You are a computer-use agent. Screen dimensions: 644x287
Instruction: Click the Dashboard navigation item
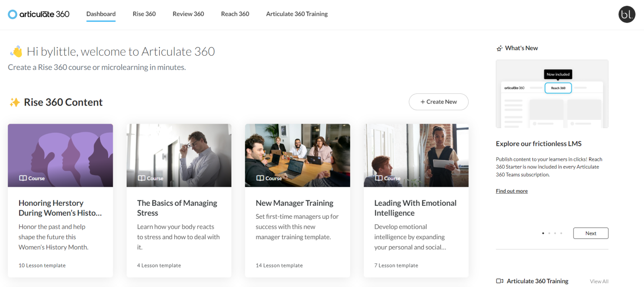[x=101, y=14]
